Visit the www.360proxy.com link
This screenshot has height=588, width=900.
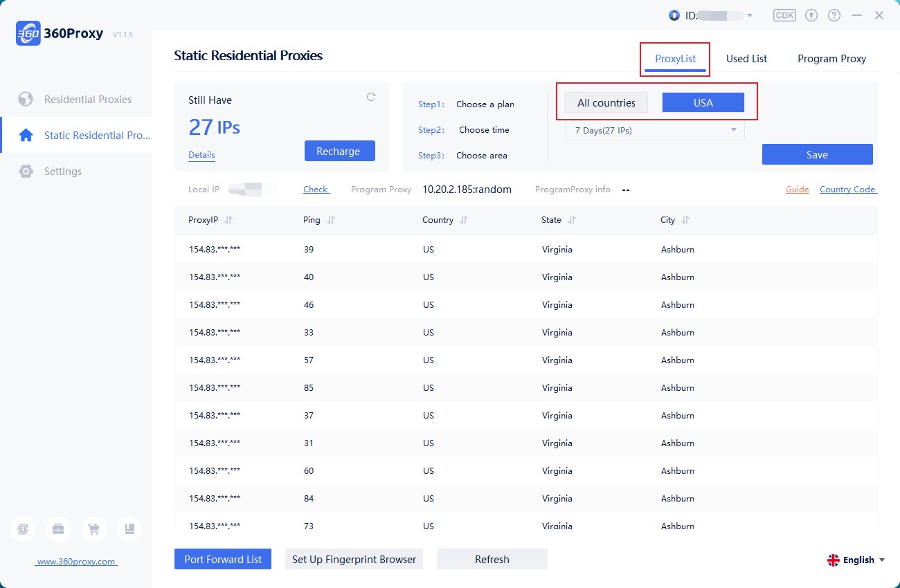tap(76, 562)
